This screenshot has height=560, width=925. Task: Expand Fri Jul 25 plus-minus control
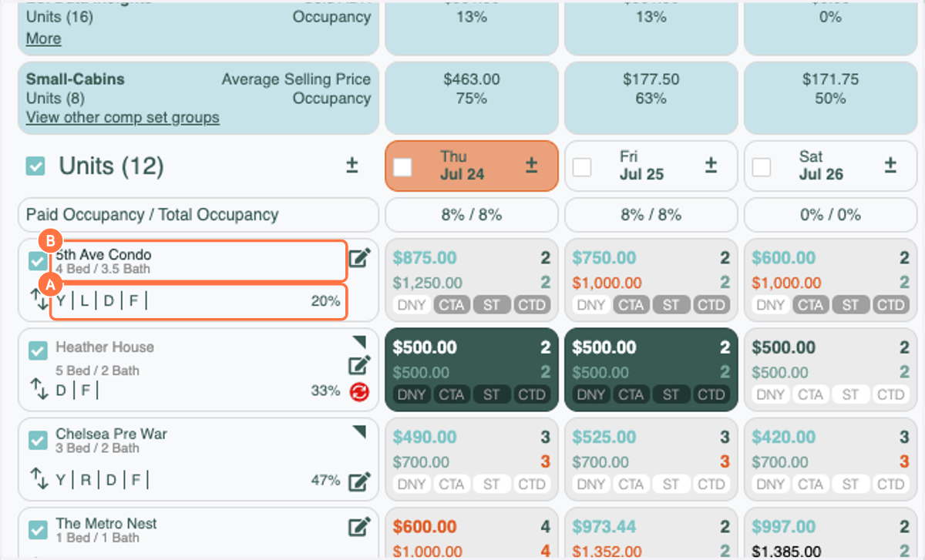(x=711, y=166)
